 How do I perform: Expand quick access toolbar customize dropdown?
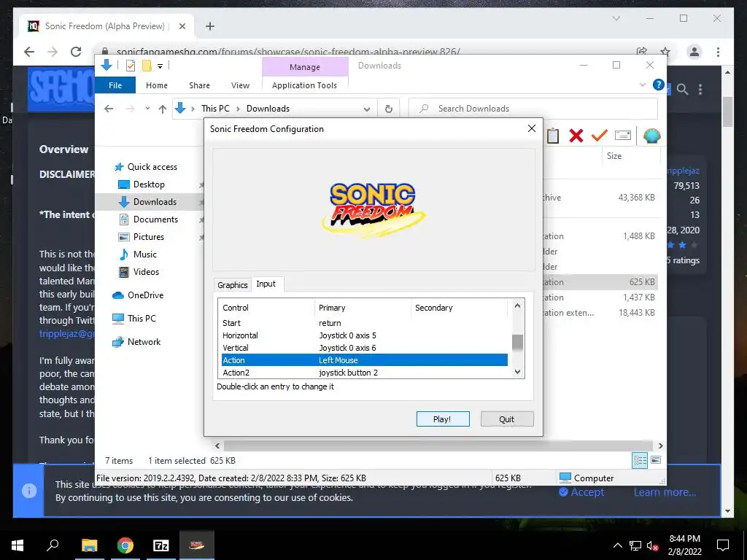click(160, 66)
